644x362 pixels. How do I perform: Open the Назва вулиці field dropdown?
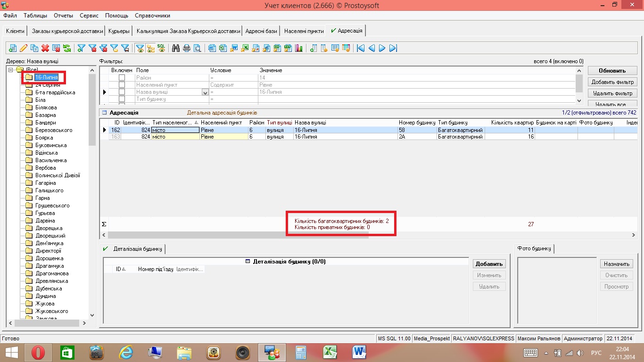point(205,92)
